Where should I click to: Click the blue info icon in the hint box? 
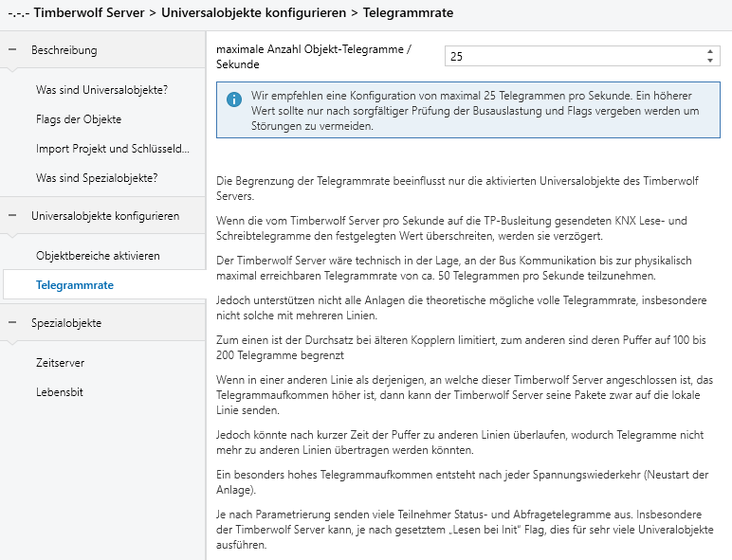tap(234, 99)
